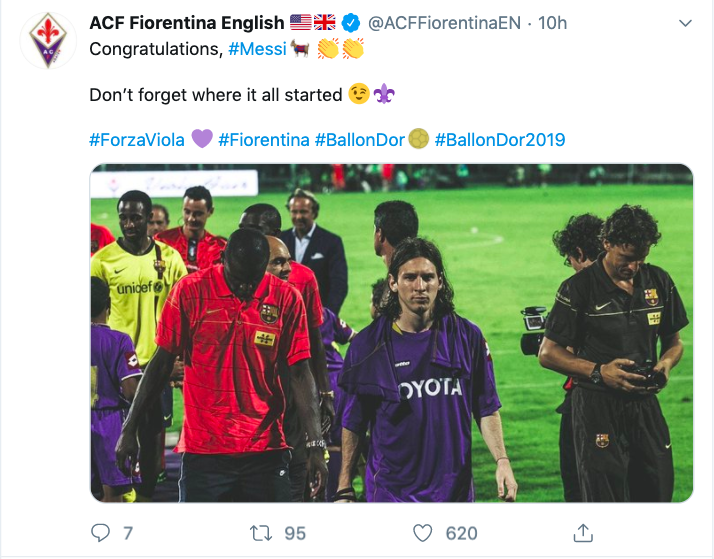Click the tweet text "Don't forget where it all started"
The image size is (714, 559).
216,95
